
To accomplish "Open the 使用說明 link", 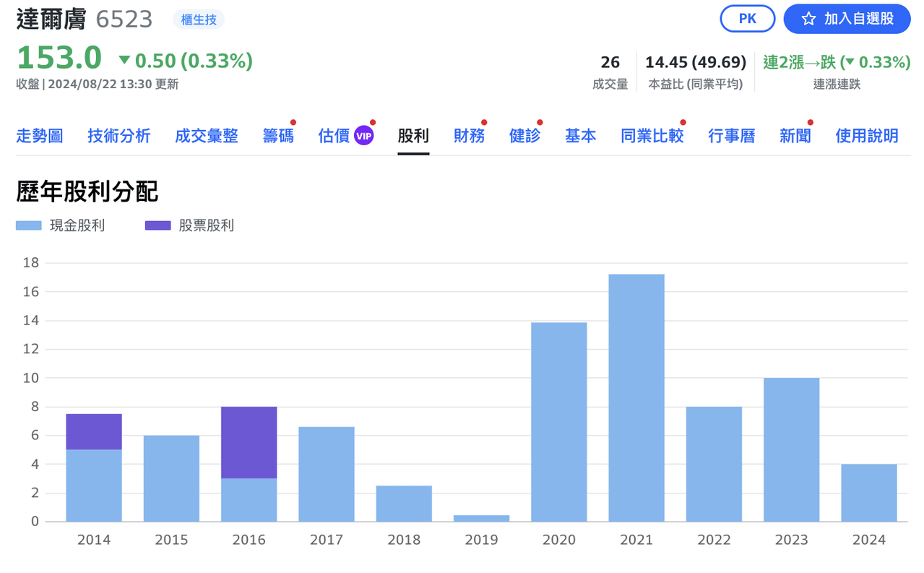I will click(867, 135).
